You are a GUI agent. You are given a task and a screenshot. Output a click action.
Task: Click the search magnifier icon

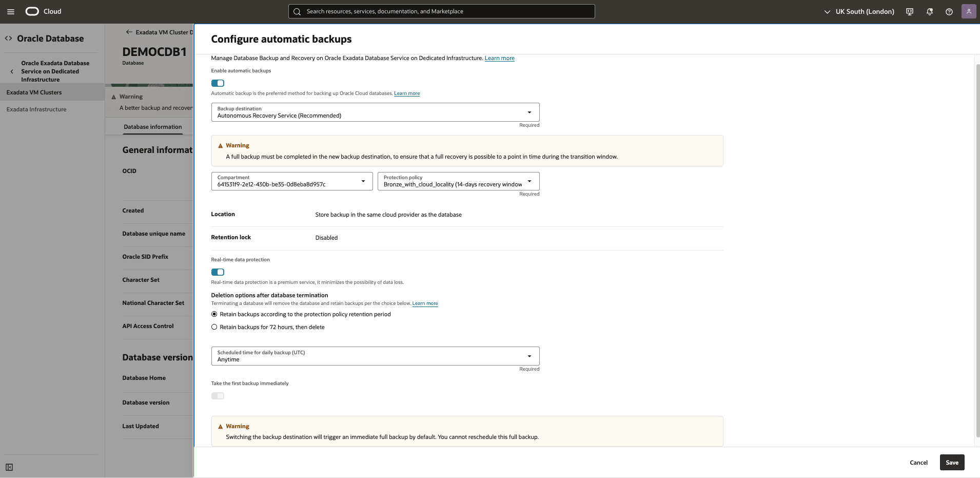point(297,11)
